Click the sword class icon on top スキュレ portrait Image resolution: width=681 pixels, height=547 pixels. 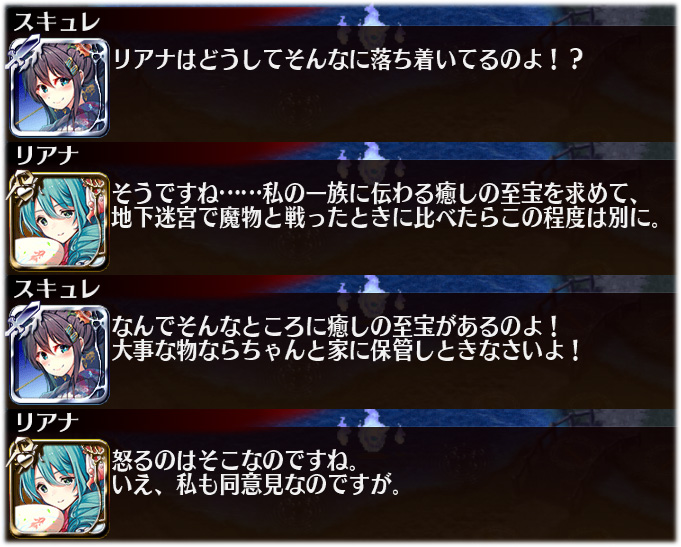[22, 53]
